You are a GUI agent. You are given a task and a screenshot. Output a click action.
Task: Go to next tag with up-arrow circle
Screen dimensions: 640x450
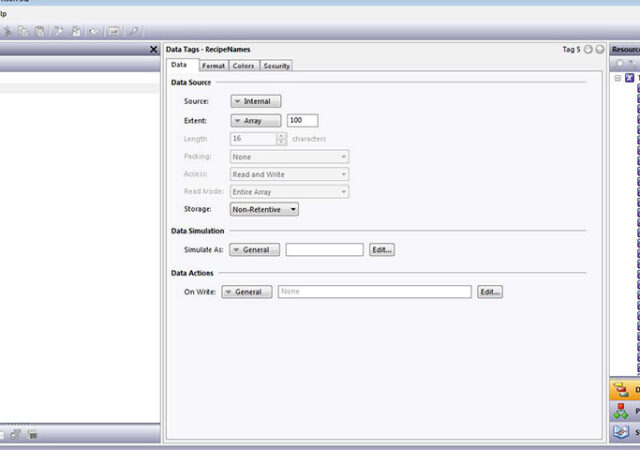point(600,49)
